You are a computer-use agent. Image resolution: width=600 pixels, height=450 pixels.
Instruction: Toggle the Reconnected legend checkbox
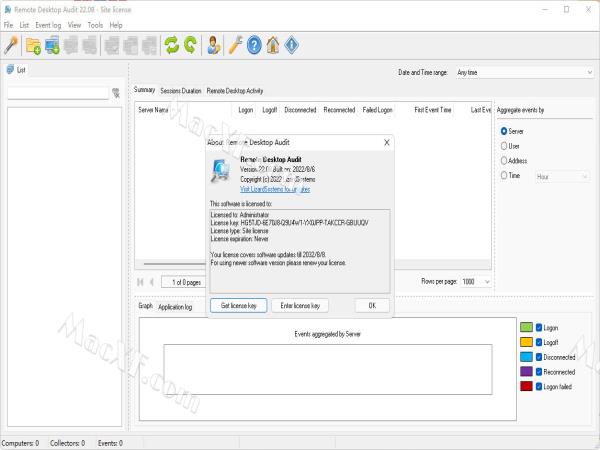[x=539, y=372]
